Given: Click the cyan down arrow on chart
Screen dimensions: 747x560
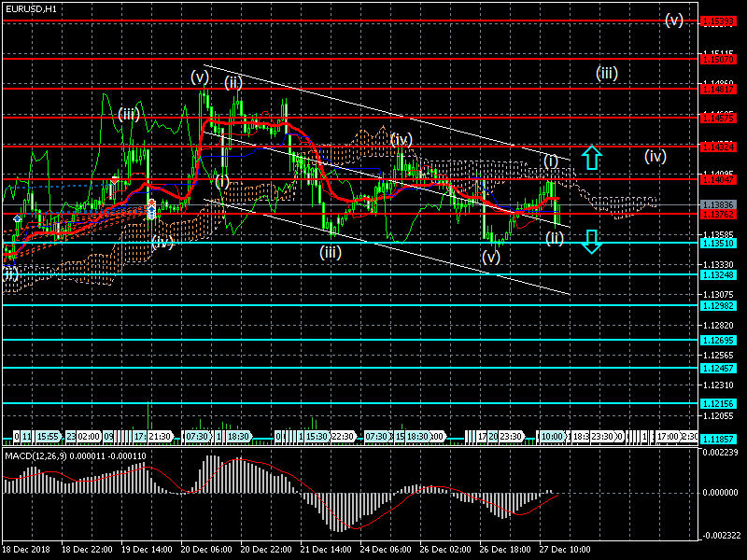Looking at the screenshot, I should pos(591,243).
